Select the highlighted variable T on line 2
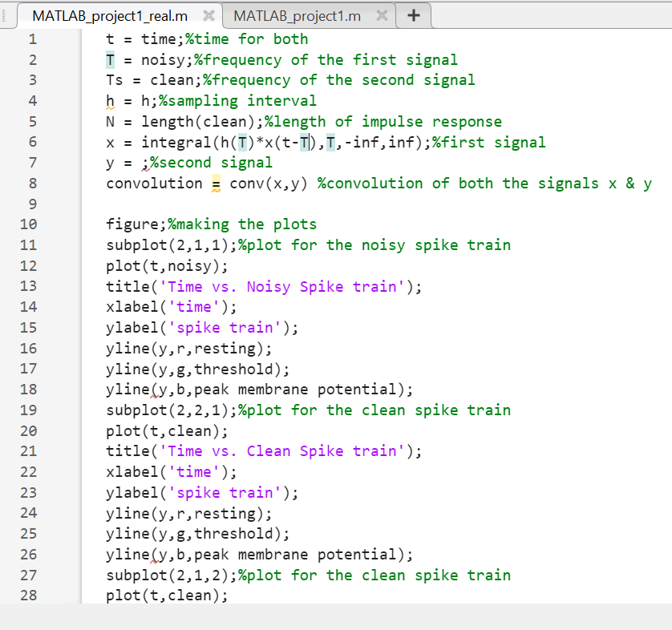The height and width of the screenshot is (630, 672). click(x=107, y=59)
